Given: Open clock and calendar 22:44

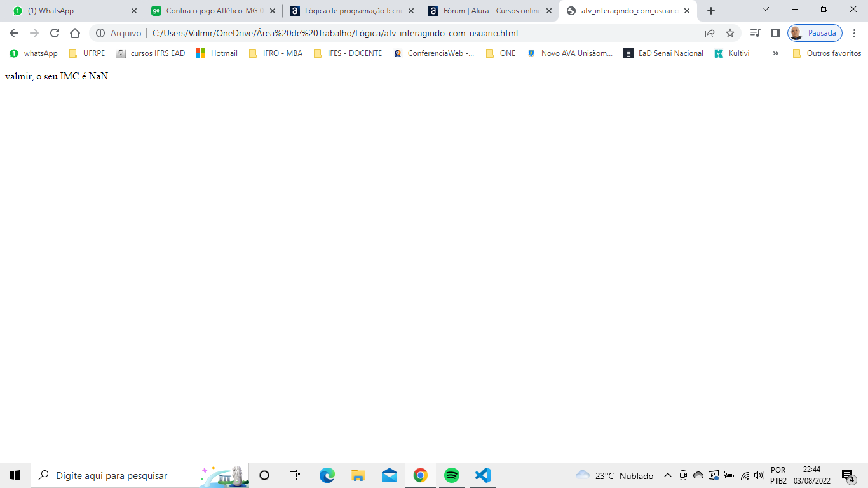Looking at the screenshot, I should click(811, 475).
